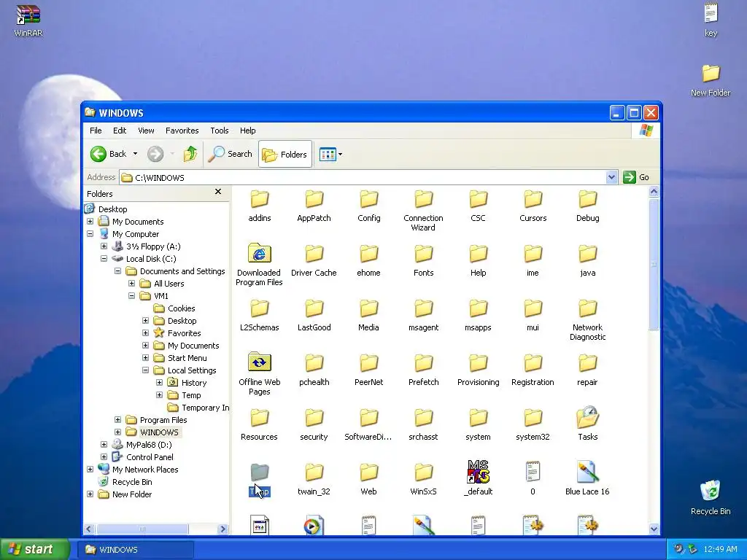
Task: Open the Address bar dropdown
Action: (612, 177)
